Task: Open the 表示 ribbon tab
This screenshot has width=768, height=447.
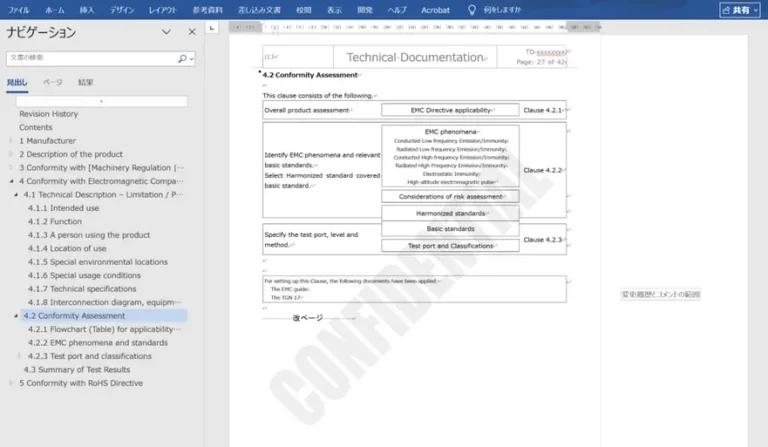Action: point(335,10)
